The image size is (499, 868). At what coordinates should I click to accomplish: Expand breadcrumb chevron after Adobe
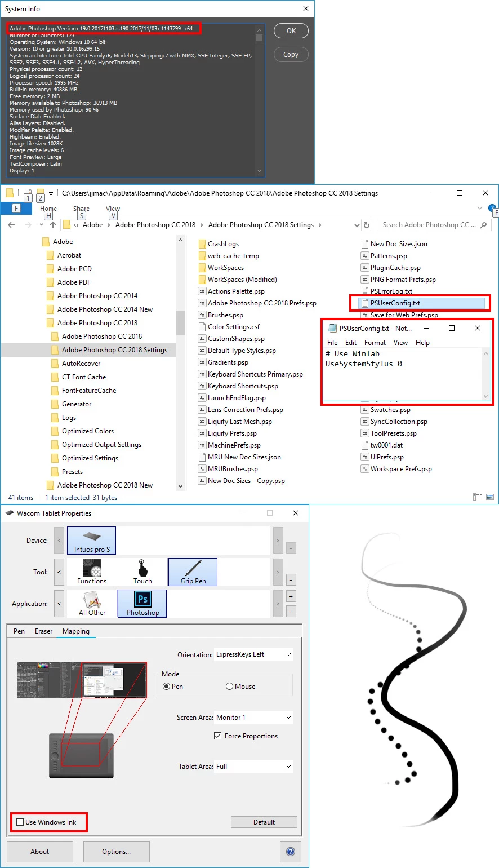(109, 225)
